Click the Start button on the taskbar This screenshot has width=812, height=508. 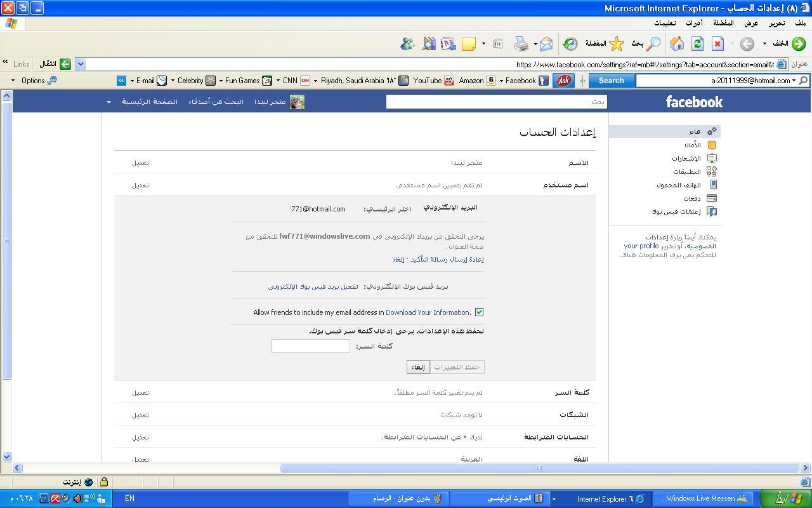[x=785, y=498]
